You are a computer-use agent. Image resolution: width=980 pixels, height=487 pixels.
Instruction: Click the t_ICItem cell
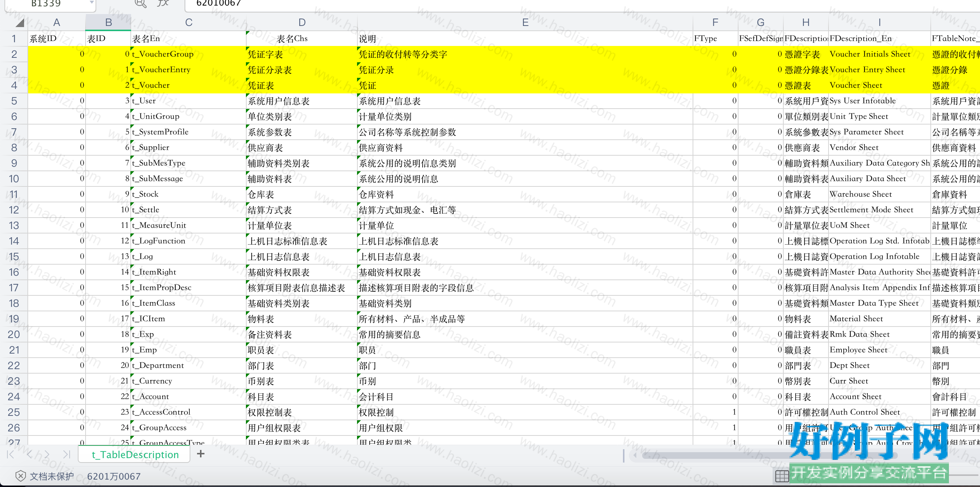pos(188,319)
